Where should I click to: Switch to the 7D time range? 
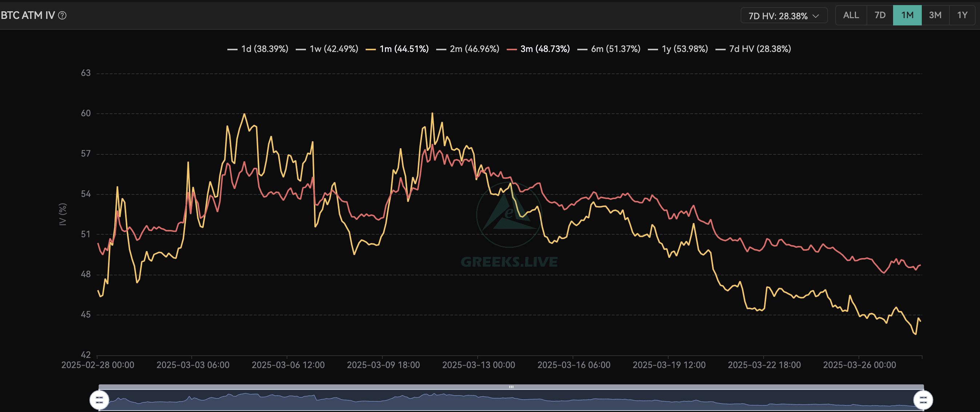[880, 15]
